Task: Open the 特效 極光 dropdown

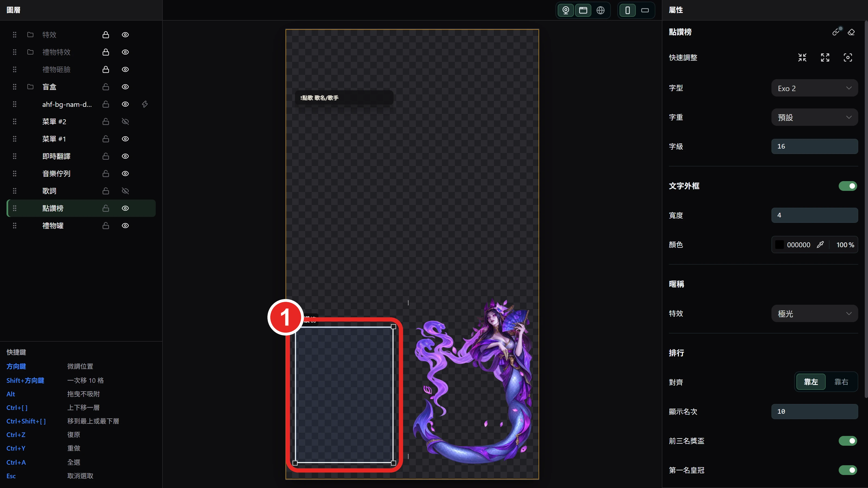Action: pos(814,314)
